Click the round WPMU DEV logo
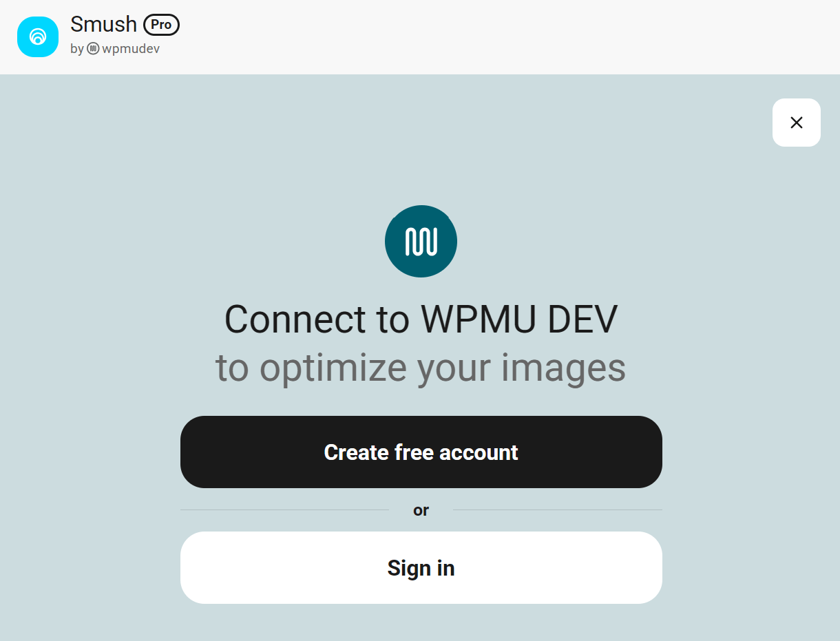This screenshot has height=641, width=840. (421, 241)
